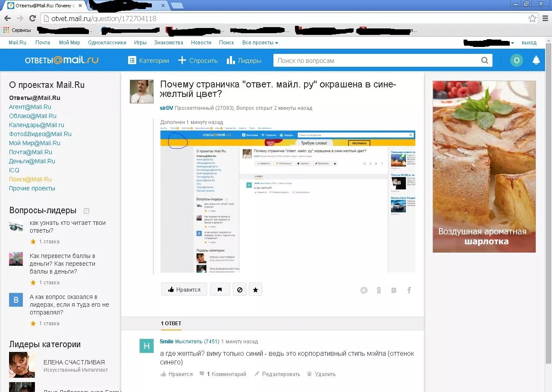Expand the user account dropdown arrow
The width and height of the screenshot is (552, 392).
click(x=512, y=43)
